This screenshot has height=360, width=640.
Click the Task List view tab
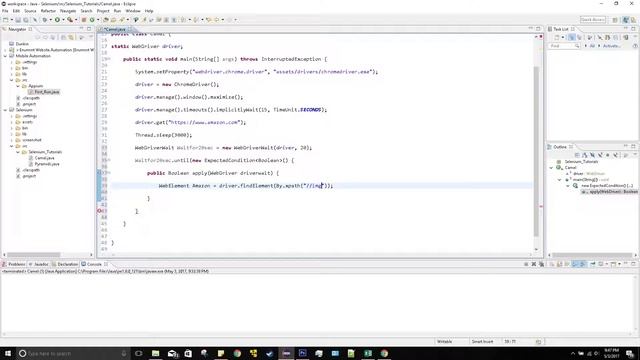(x=560, y=29)
